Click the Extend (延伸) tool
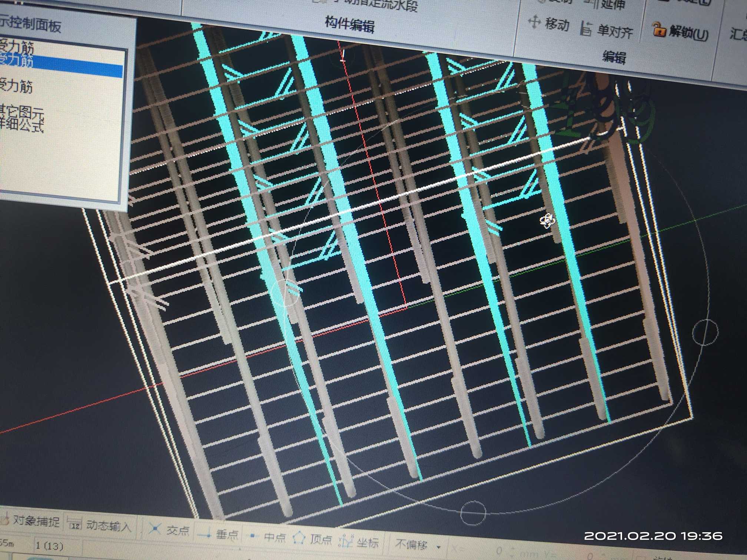This screenshot has height=560, width=747. [x=605, y=4]
